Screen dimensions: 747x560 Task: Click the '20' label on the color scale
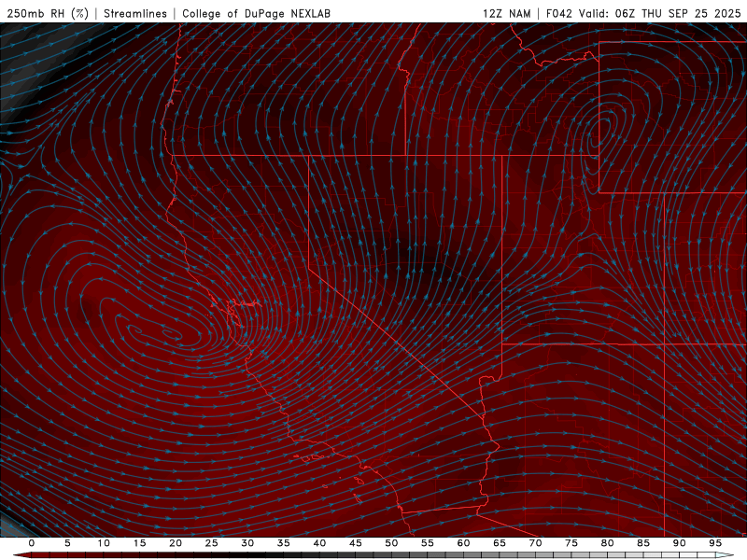click(x=176, y=543)
